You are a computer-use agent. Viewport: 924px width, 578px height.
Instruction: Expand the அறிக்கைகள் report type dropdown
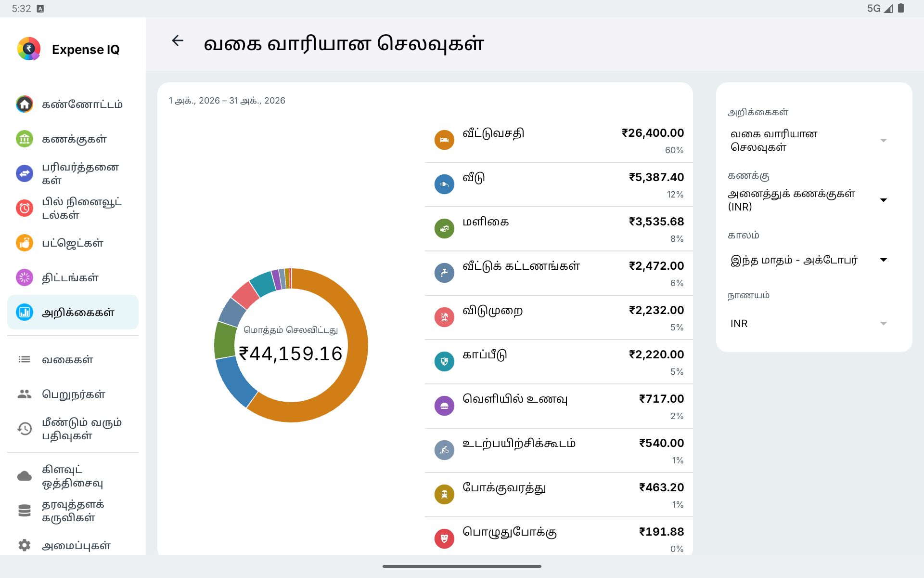pos(808,141)
